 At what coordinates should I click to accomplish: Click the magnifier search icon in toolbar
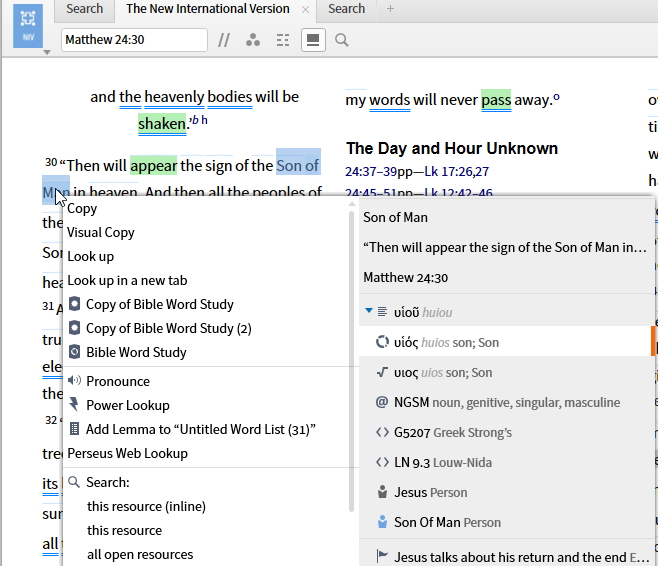click(342, 40)
